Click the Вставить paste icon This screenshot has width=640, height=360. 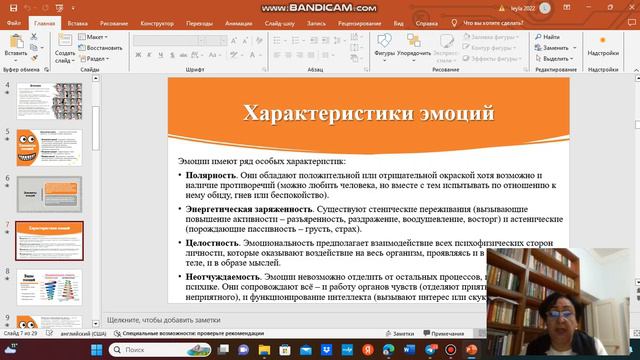point(16,42)
